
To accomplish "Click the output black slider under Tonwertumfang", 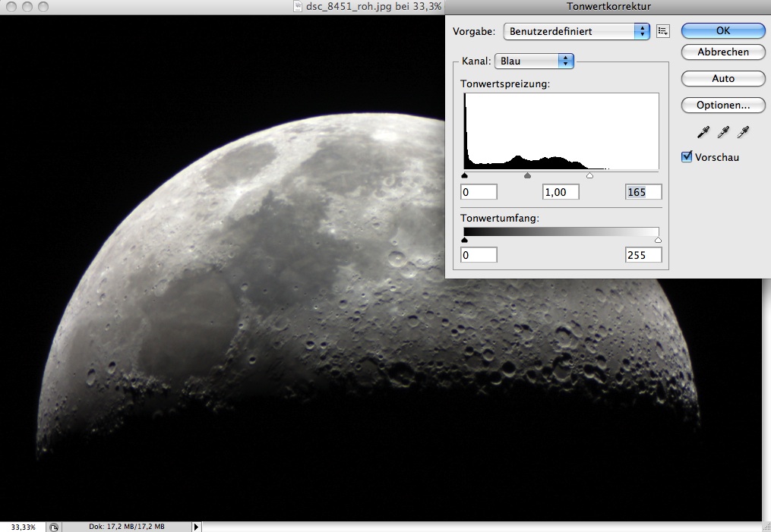I will click(x=465, y=240).
